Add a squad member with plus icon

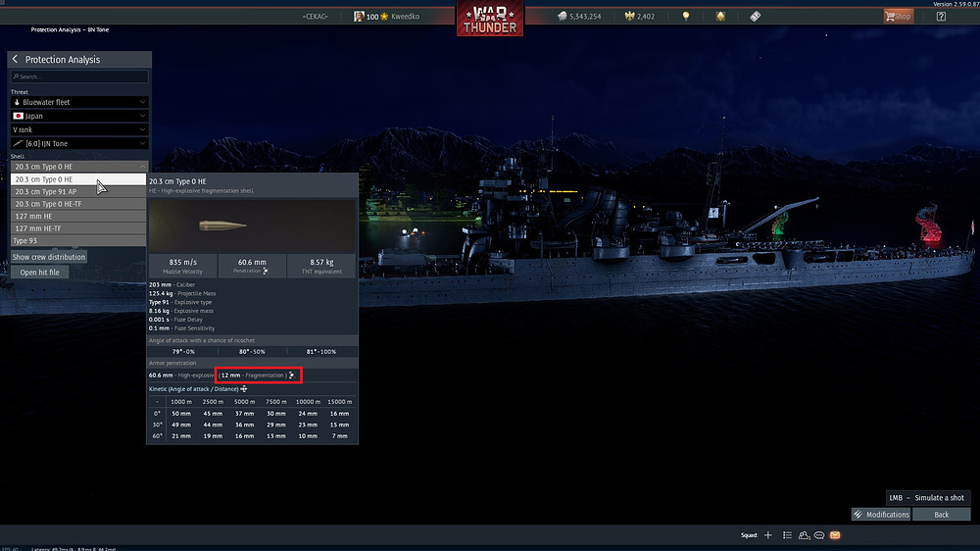pyautogui.click(x=768, y=535)
